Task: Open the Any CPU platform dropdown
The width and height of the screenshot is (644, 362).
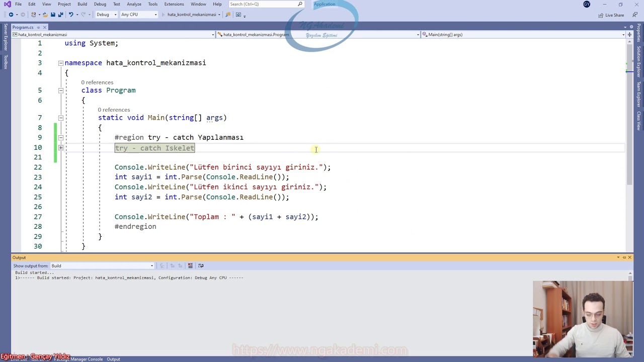Action: pos(139,15)
